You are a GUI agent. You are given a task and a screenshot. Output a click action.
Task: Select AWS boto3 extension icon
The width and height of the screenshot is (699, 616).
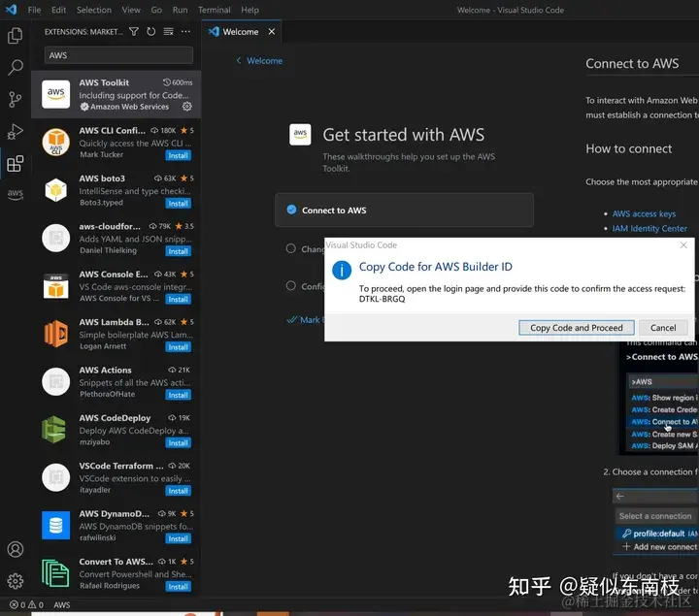pos(55,190)
